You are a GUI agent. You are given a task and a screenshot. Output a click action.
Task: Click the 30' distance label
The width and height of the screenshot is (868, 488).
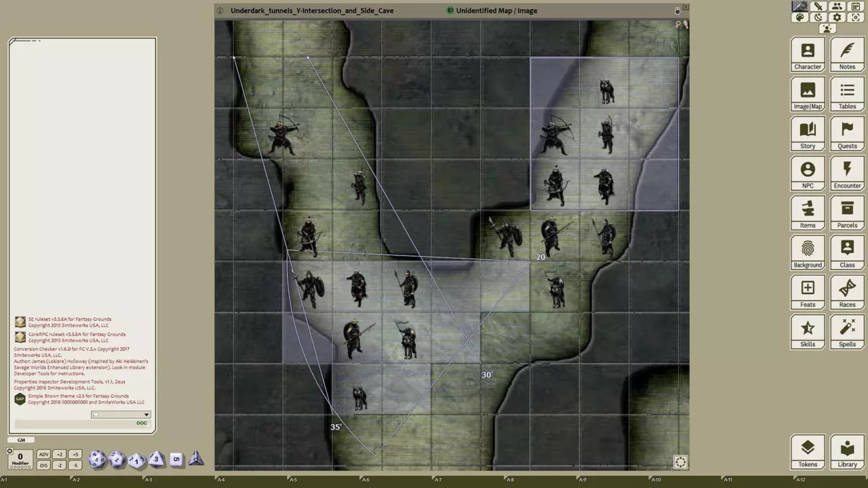pos(487,375)
